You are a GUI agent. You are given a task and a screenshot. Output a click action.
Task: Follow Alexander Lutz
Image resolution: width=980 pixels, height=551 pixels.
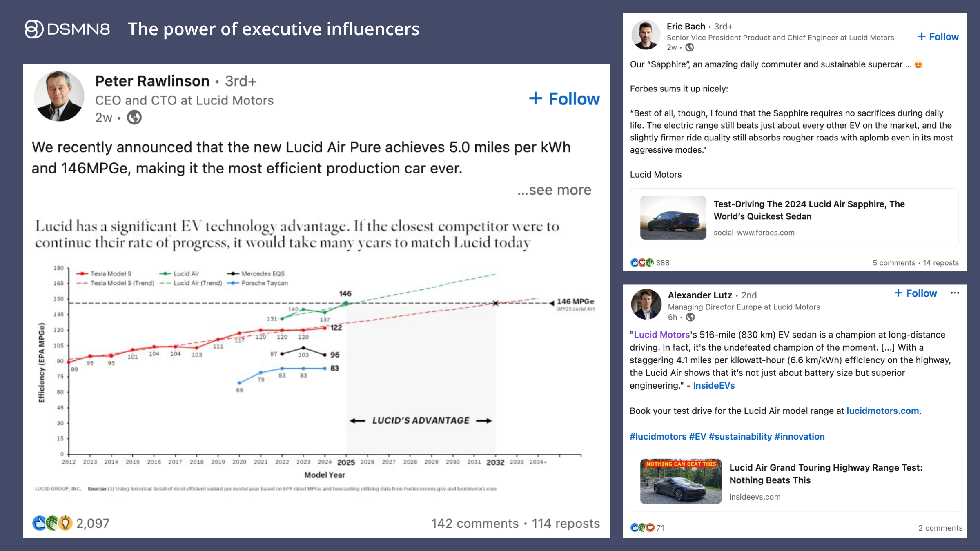[915, 293]
